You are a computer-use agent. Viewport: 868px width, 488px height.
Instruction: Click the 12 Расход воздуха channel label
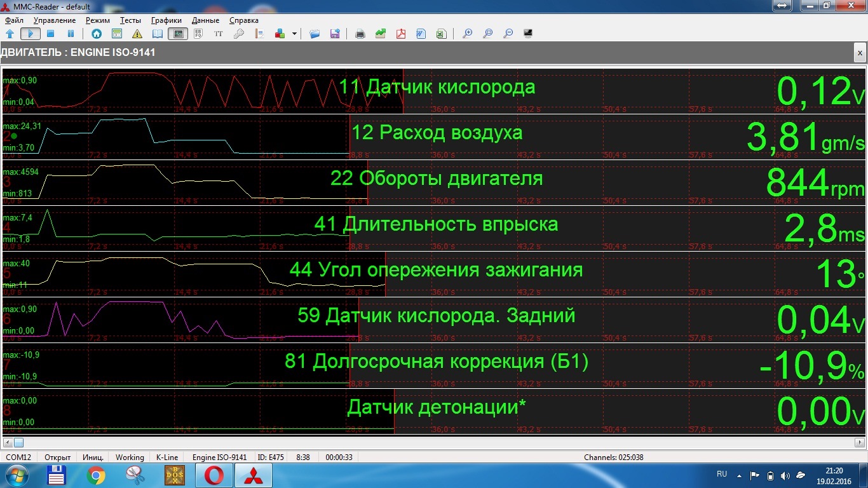(x=437, y=132)
